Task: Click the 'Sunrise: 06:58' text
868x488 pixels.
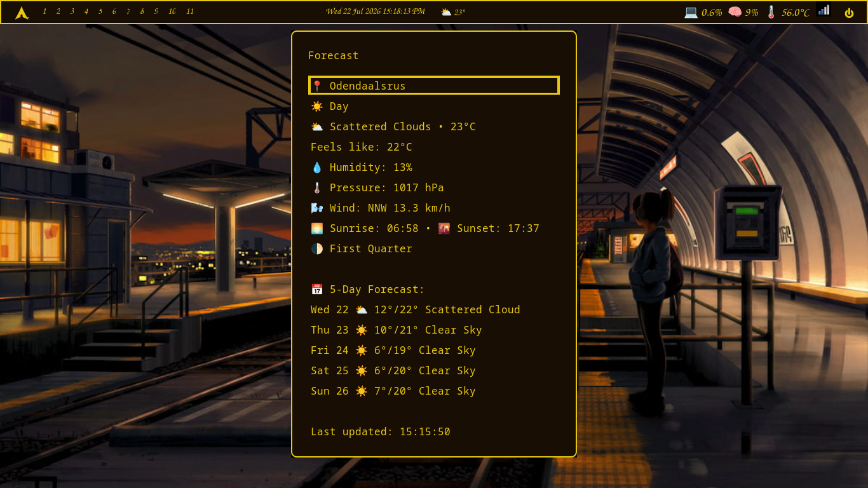Action: (x=374, y=228)
